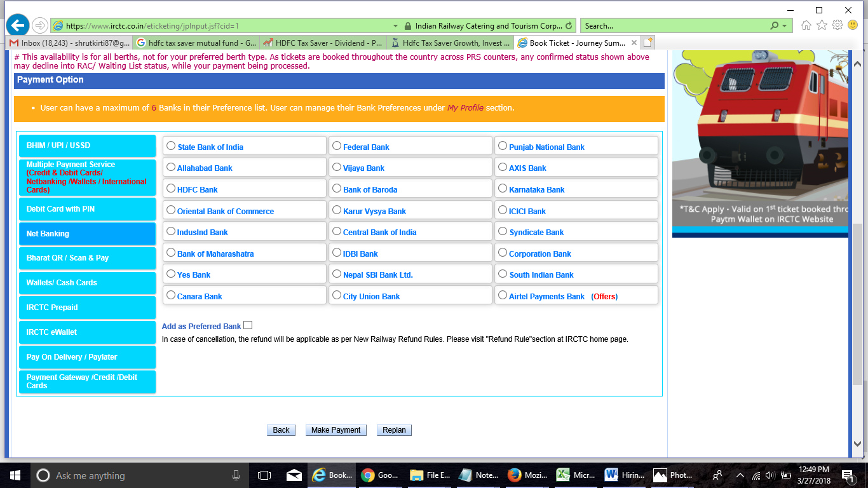Open the My Profile link
The image size is (868, 488).
pyautogui.click(x=465, y=108)
